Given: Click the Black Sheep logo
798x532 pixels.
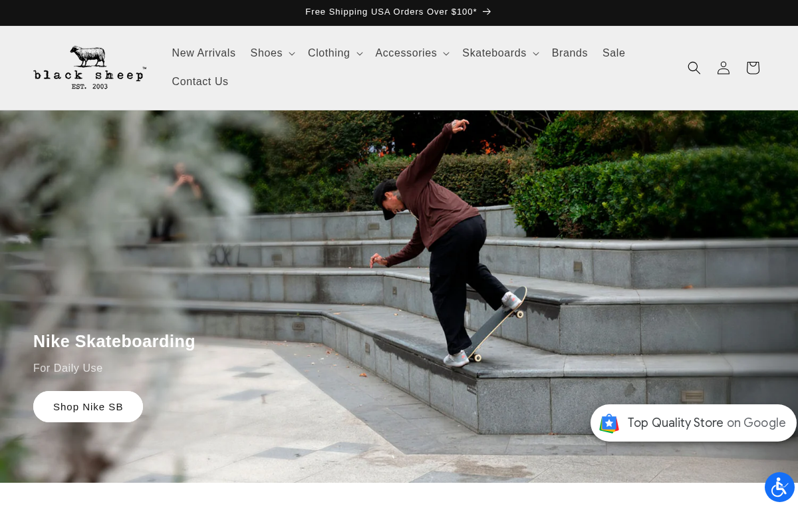Looking at the screenshot, I should [90, 66].
